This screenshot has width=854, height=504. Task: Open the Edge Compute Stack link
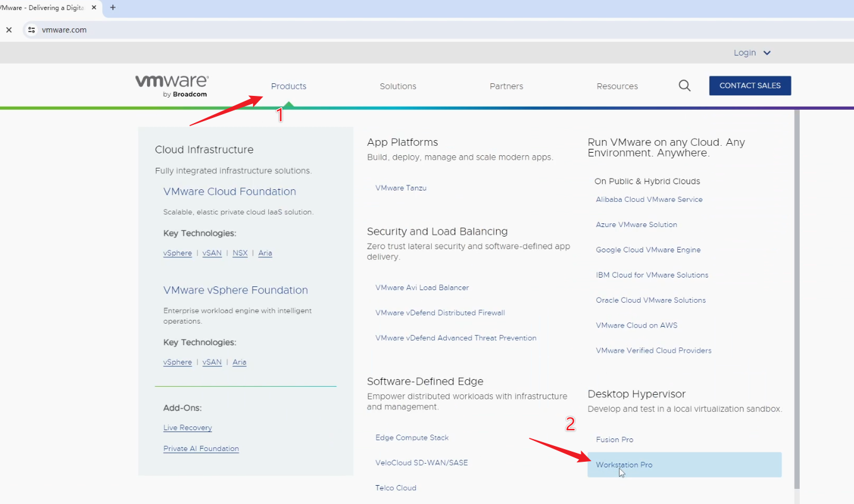(412, 438)
